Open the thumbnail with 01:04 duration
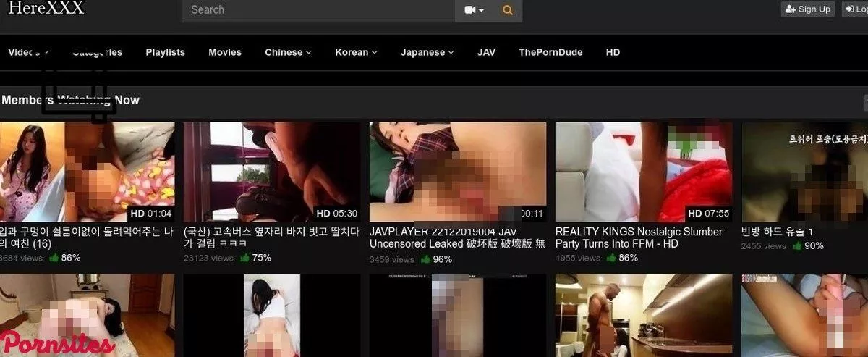The width and height of the screenshot is (868, 357). coord(87,172)
